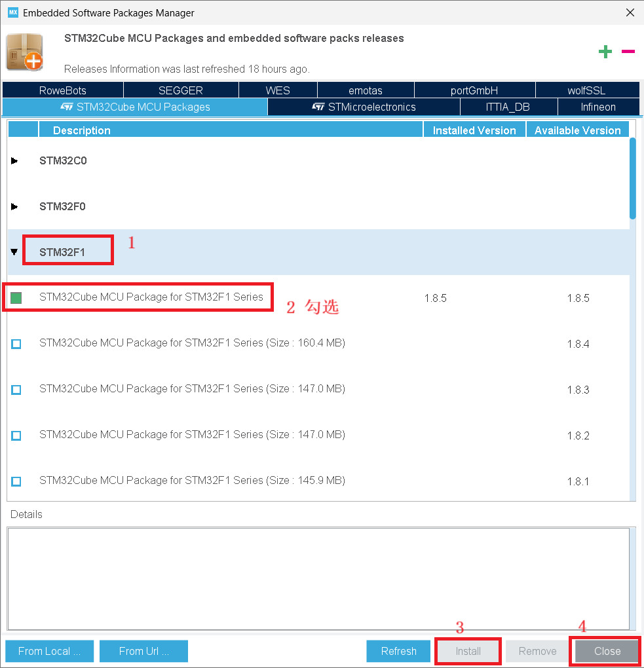Viewport: 644px width, 668px height.
Task: Click the vertical scrollbar thumb of package list
Action: coord(632,178)
